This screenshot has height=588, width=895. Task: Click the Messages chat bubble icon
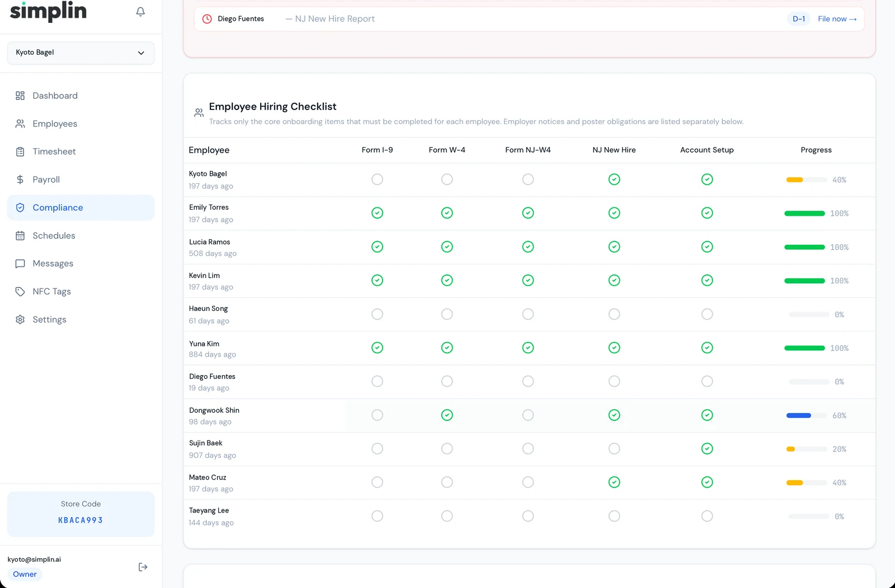[x=20, y=264]
